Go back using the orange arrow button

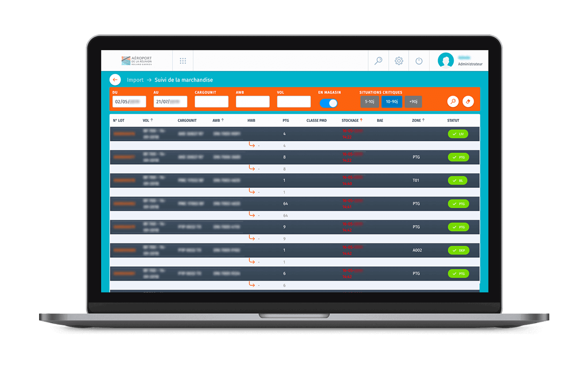pos(115,80)
